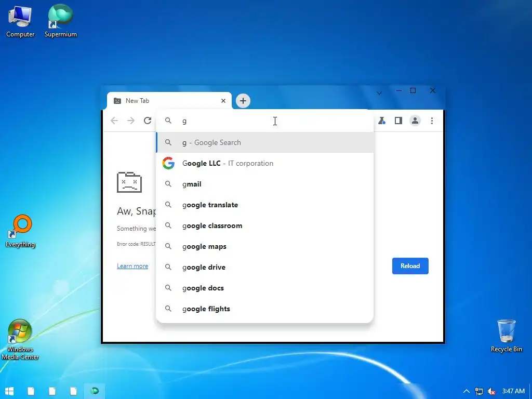532x399 pixels.
Task: Click inside the address bar input
Action: tap(264, 121)
